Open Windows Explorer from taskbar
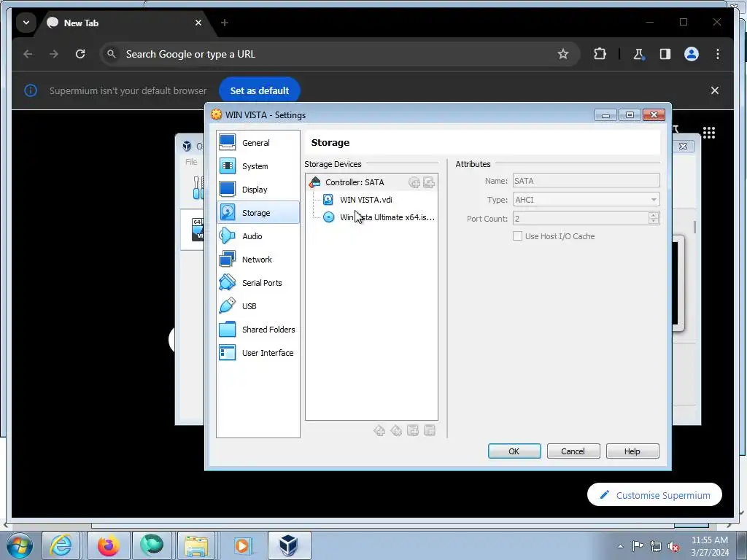This screenshot has height=560, width=747. click(x=196, y=545)
